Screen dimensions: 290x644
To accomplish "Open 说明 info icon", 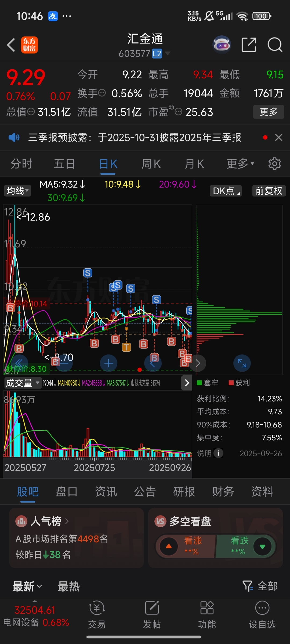I will pyautogui.click(x=218, y=453).
